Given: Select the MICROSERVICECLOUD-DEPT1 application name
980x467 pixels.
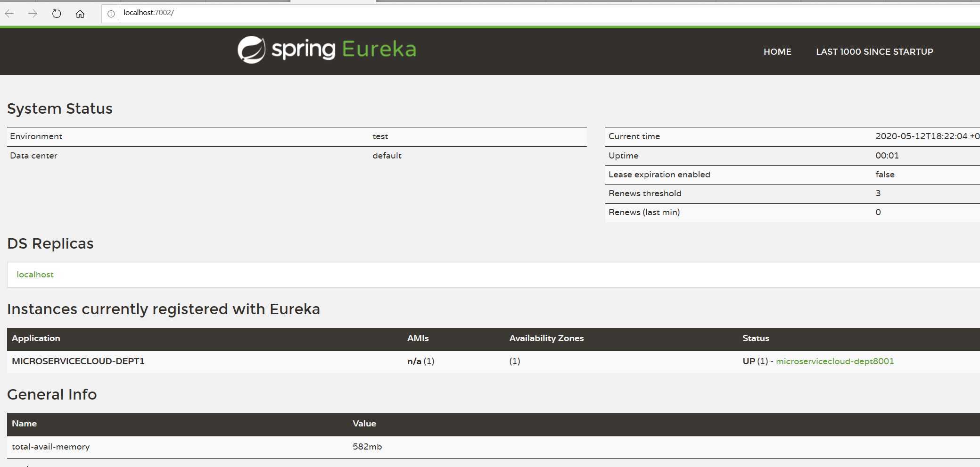Looking at the screenshot, I should (x=78, y=361).
